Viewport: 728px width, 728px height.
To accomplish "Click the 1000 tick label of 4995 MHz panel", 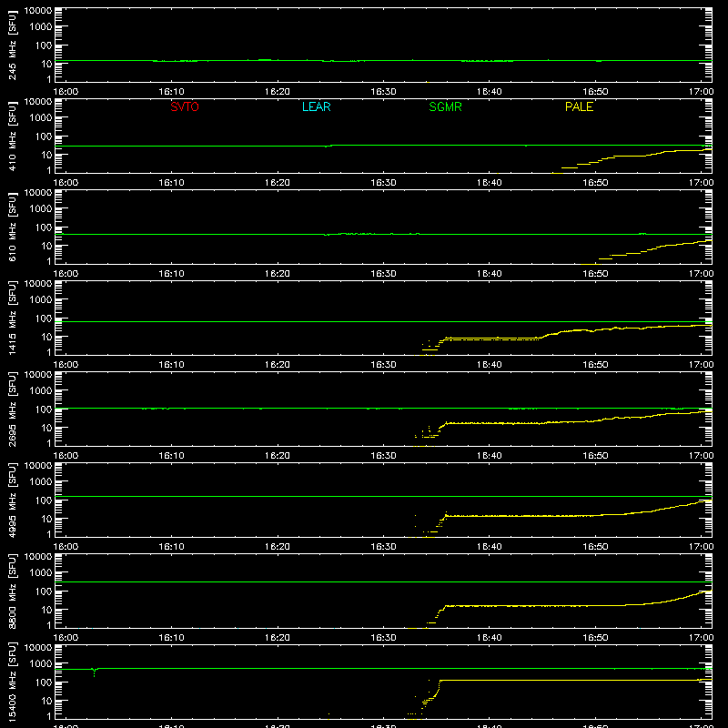I will [x=41, y=482].
